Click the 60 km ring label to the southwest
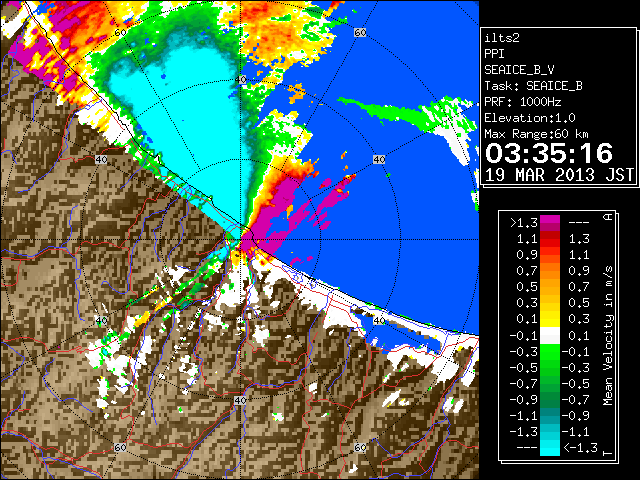The width and height of the screenshot is (640, 480). [120, 447]
